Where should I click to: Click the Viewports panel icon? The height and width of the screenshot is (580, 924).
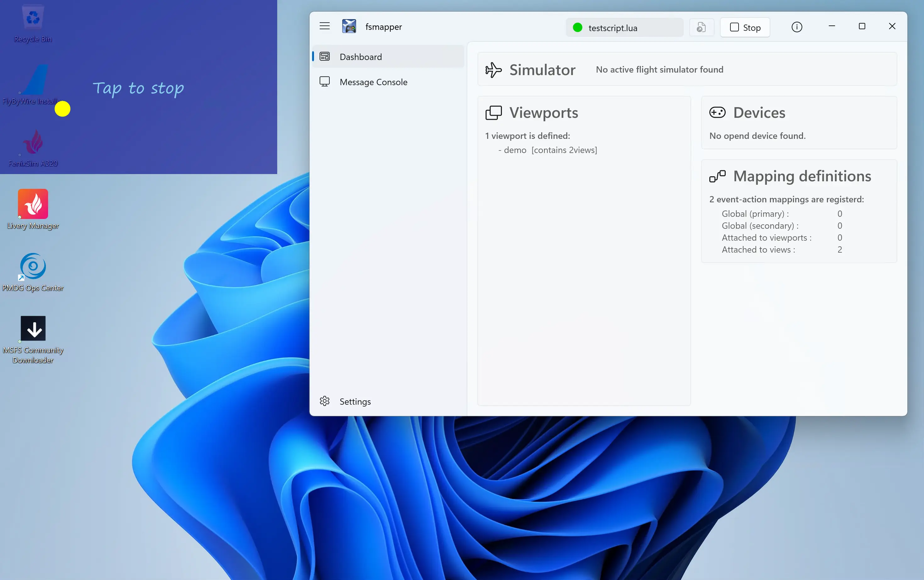[494, 112]
